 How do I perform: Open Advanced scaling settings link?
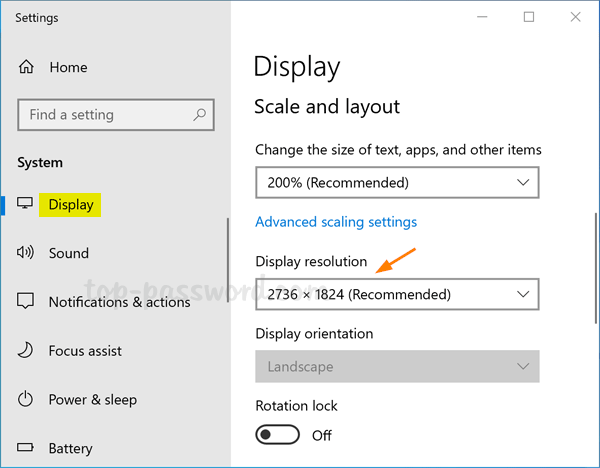pyautogui.click(x=336, y=222)
